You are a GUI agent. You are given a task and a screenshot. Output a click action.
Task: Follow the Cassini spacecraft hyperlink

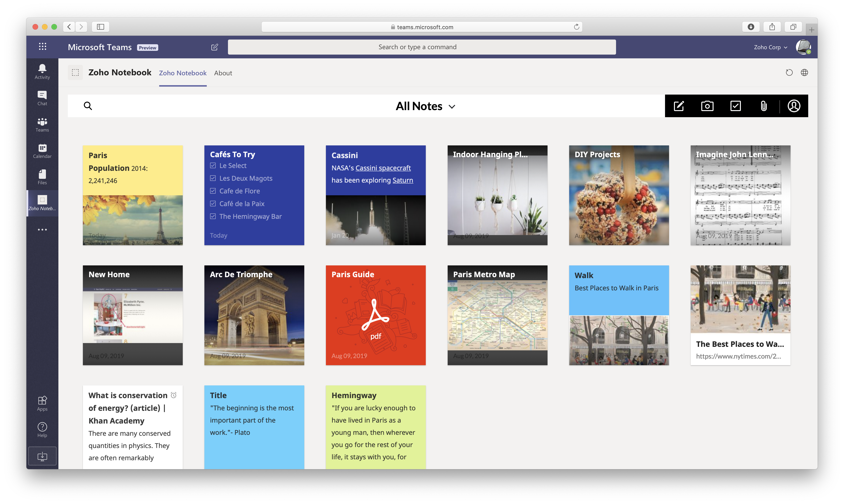coord(383,168)
